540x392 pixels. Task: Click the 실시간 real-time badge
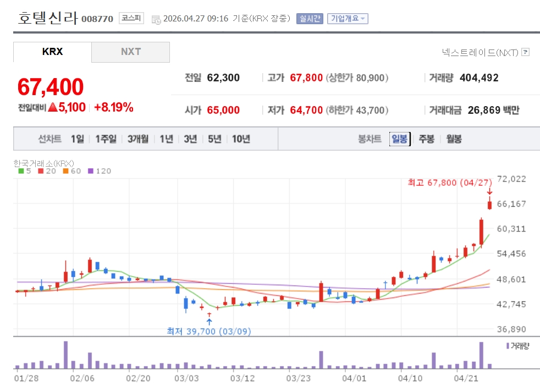tap(310, 19)
